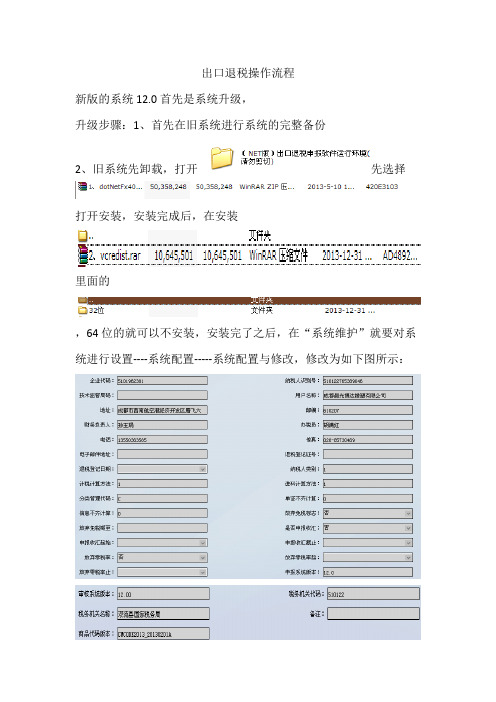
Task: Open the 放弃免税标志 dropdown
Action: point(408,514)
